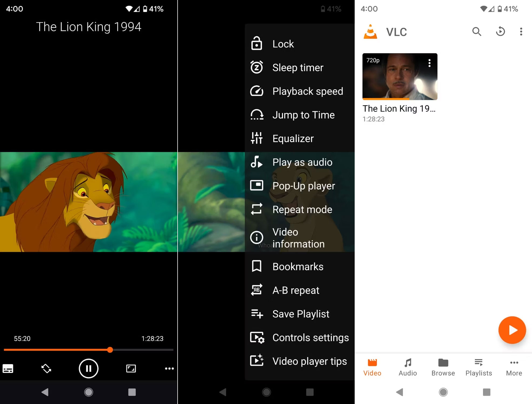This screenshot has height=404, width=532.
Task: Open the Equalizer entry
Action: (300, 139)
